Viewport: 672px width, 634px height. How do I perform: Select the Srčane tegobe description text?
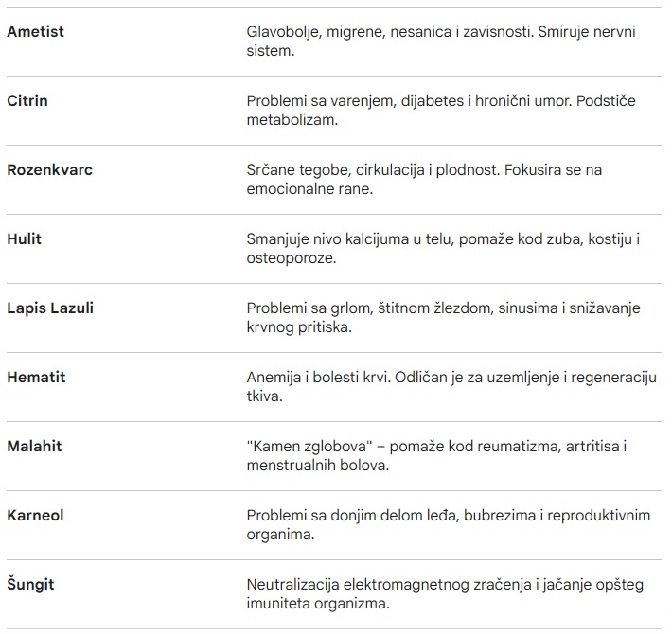pyautogui.click(x=424, y=180)
